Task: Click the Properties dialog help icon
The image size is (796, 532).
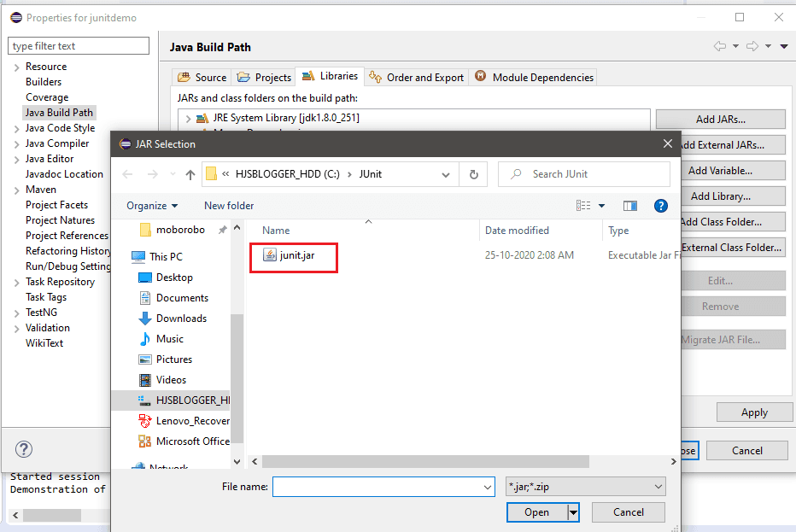Action: (24, 449)
